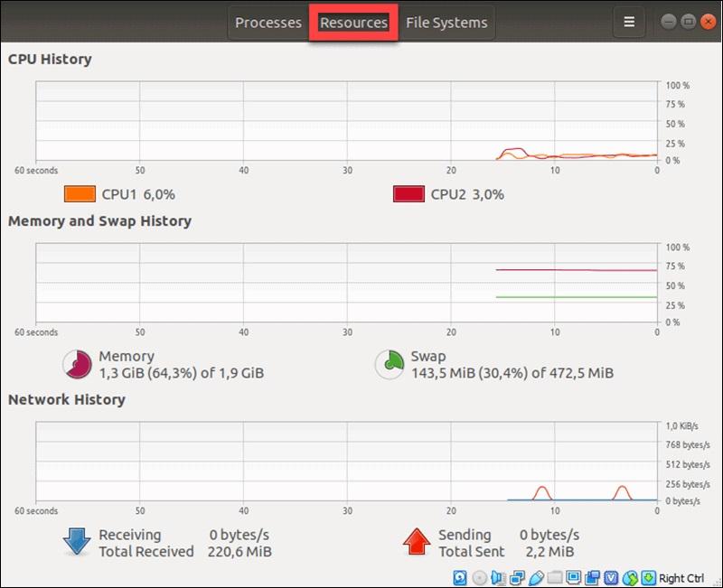Image resolution: width=723 pixels, height=588 pixels.
Task: Click the VirtualBox recording screens icon
Action: [x=593, y=577]
